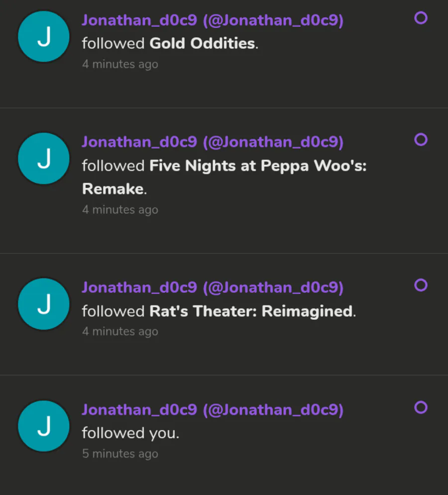Image resolution: width=448 pixels, height=495 pixels.
Task: Click '4 minutes ago' under Rat's Theater
Action: coord(120,332)
